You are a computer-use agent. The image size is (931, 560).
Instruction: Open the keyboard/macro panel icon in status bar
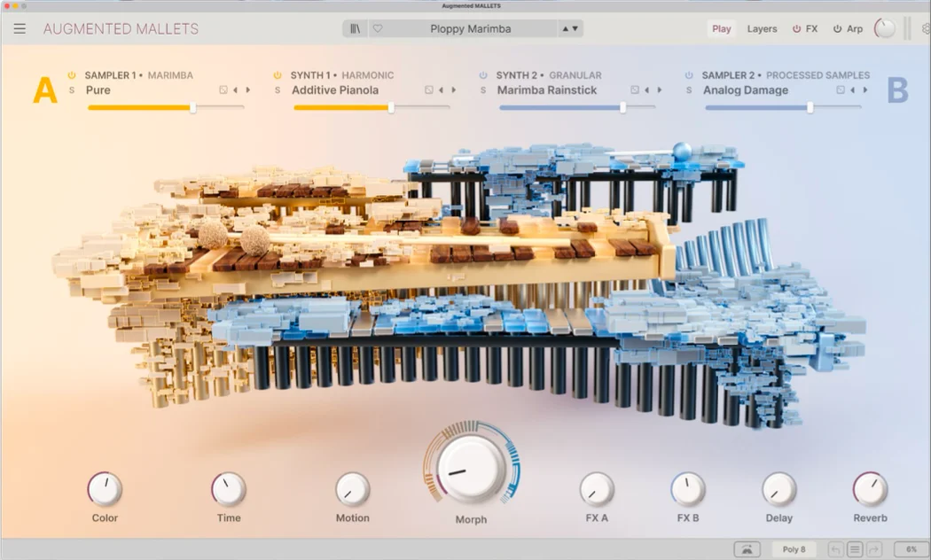pos(747,549)
